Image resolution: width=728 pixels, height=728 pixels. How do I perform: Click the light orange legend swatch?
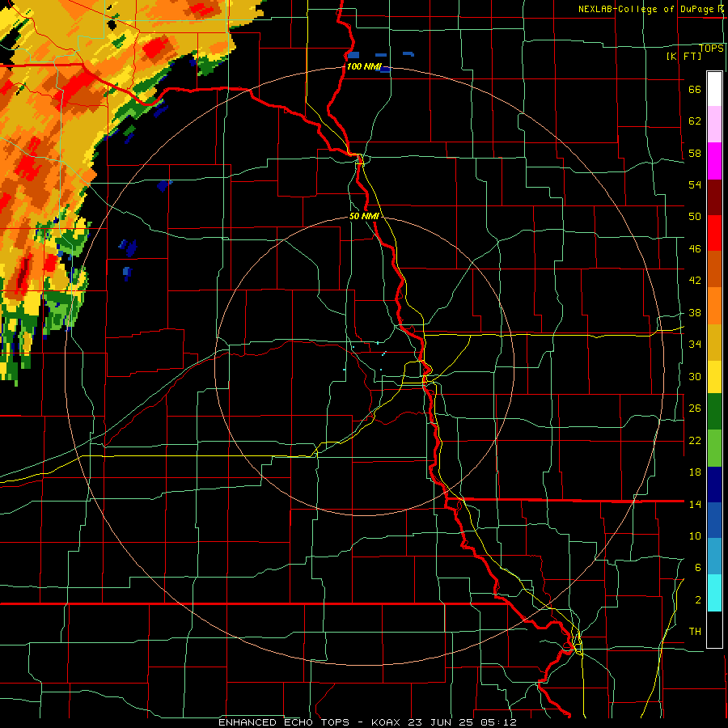pos(714,306)
